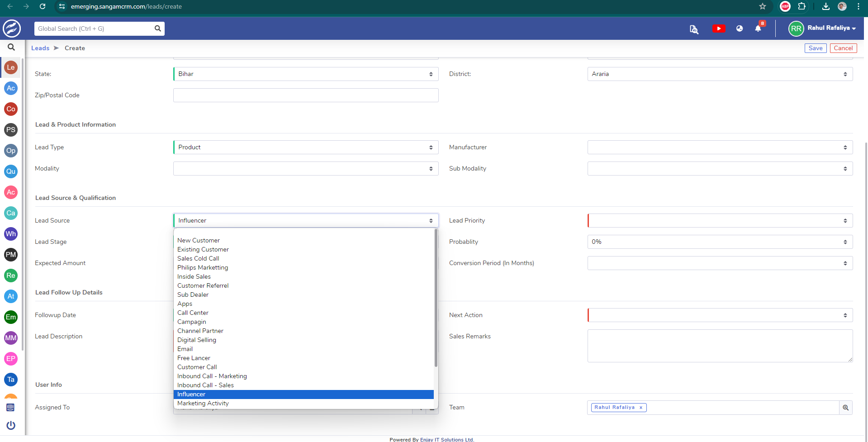The height and width of the screenshot is (442, 868).
Task: Select highlighted Influencer option
Action: [x=304, y=394]
